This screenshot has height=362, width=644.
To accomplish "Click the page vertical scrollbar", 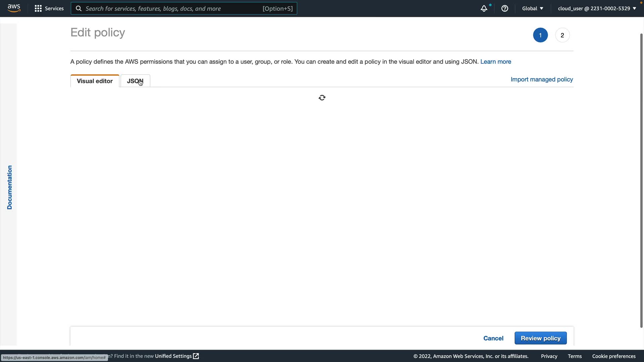I will pyautogui.click(x=641, y=180).
